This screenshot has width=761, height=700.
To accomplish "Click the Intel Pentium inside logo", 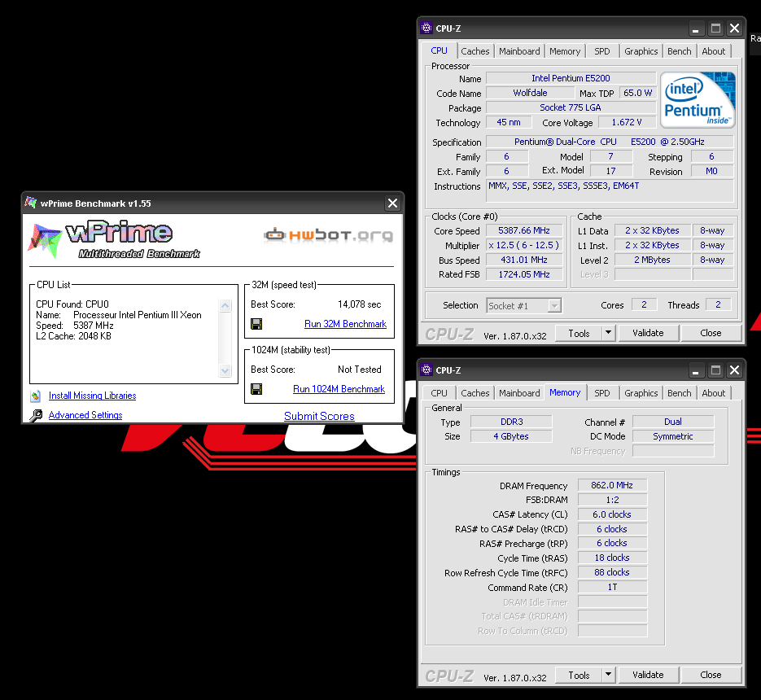I will 698,100.
